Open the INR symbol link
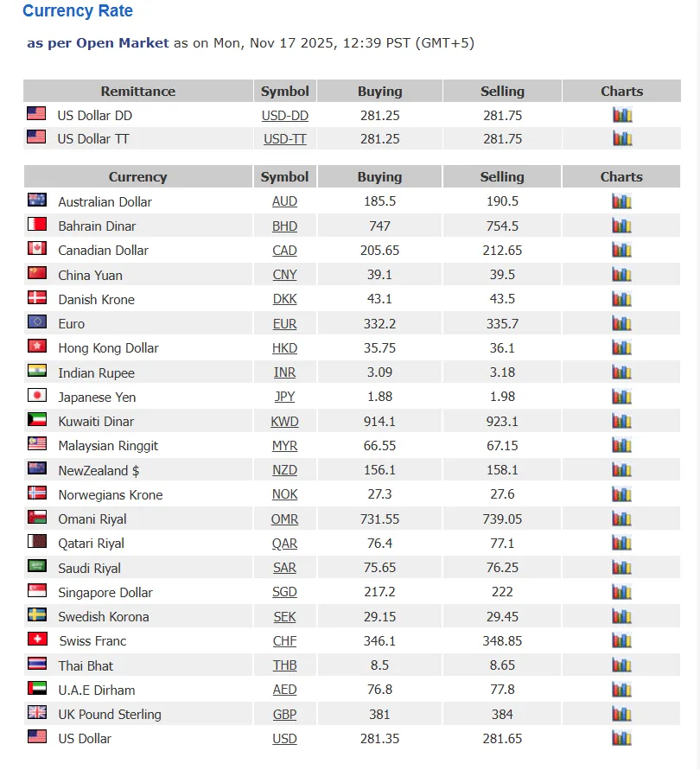This screenshot has width=700, height=770. point(285,372)
